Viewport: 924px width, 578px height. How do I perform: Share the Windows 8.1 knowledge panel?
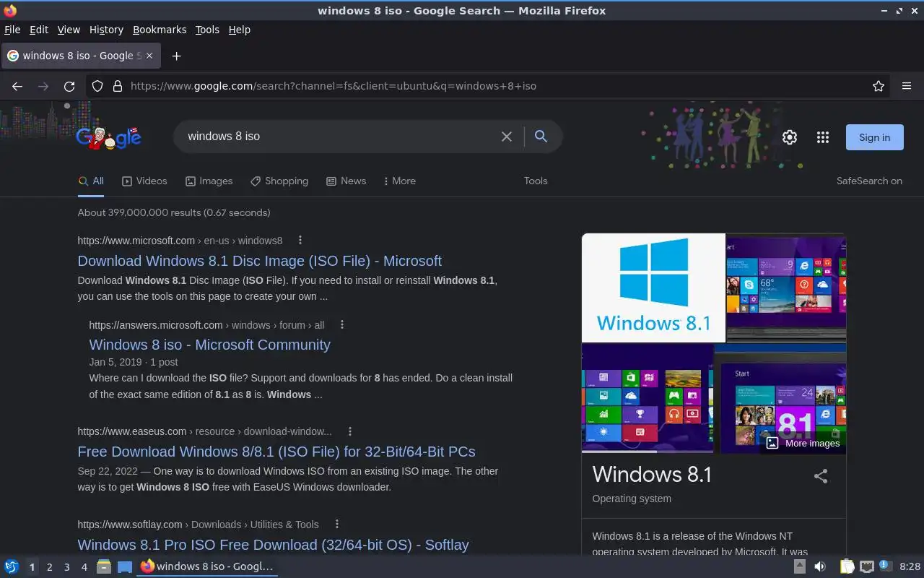click(x=821, y=476)
